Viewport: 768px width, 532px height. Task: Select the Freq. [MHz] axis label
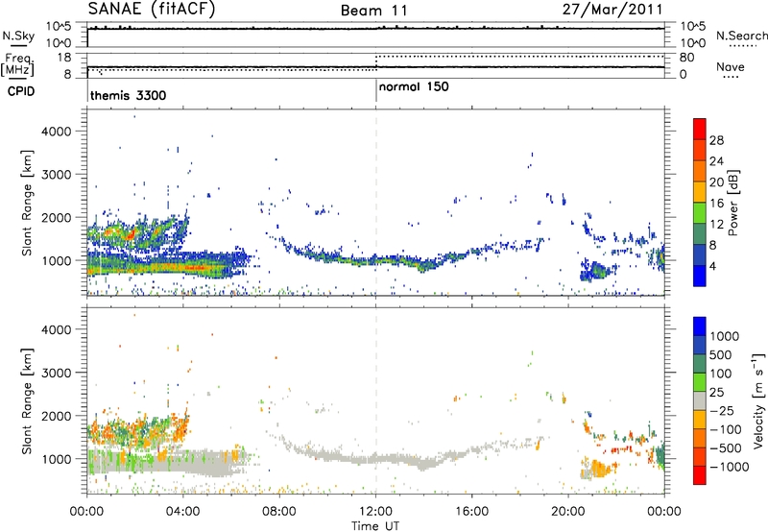[x=17, y=65]
